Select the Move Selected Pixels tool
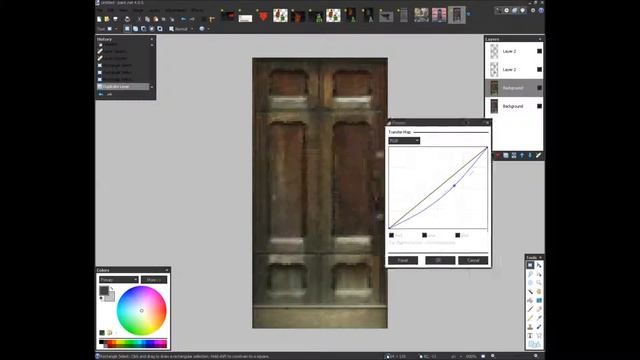This screenshot has width=640, height=360. pyautogui.click(x=539, y=265)
